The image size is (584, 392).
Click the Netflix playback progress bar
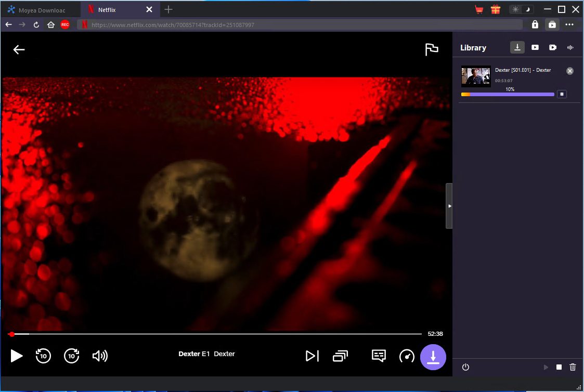(x=216, y=334)
